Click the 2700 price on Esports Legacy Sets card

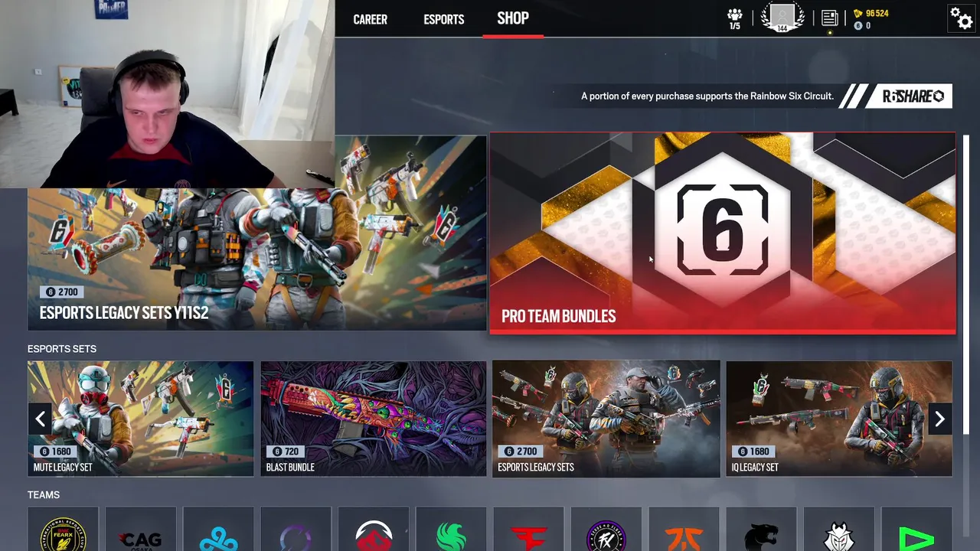click(521, 452)
